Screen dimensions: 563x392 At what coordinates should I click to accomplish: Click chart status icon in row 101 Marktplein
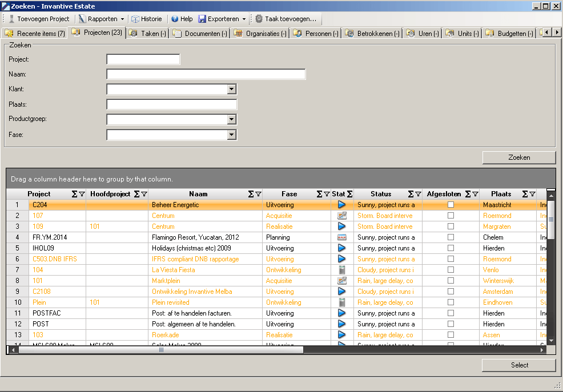(x=342, y=281)
